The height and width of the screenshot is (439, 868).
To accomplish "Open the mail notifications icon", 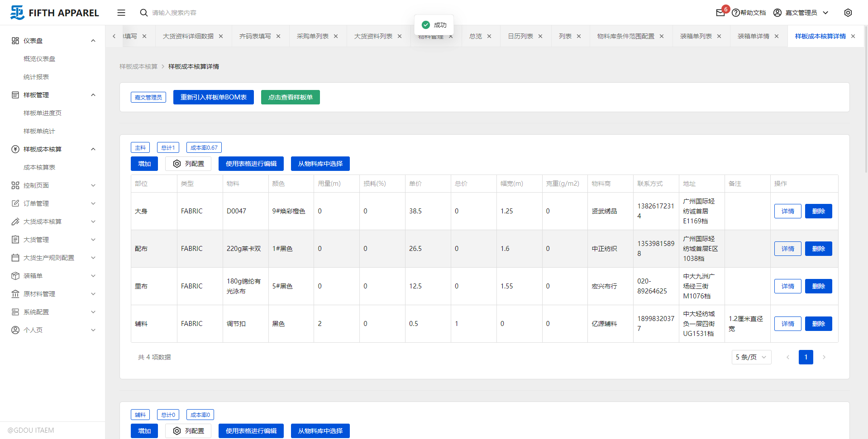I will pyautogui.click(x=720, y=13).
